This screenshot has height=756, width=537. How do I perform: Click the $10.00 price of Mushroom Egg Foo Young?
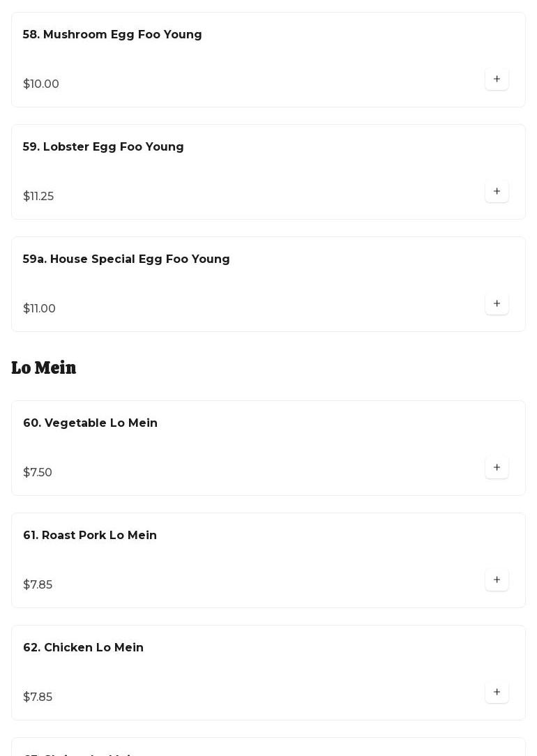pyautogui.click(x=41, y=84)
